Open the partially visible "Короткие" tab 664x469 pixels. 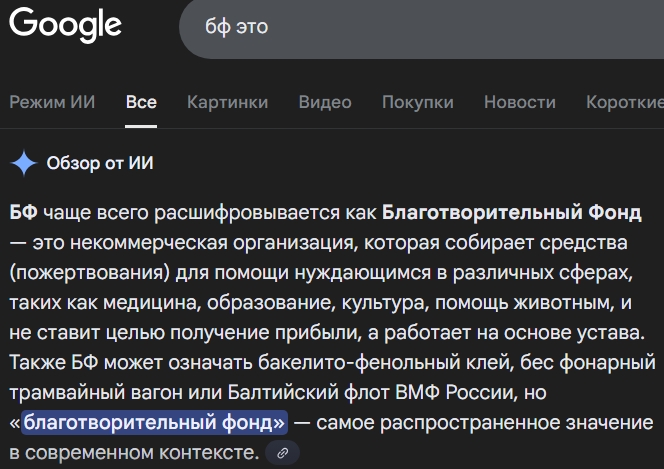click(x=624, y=102)
